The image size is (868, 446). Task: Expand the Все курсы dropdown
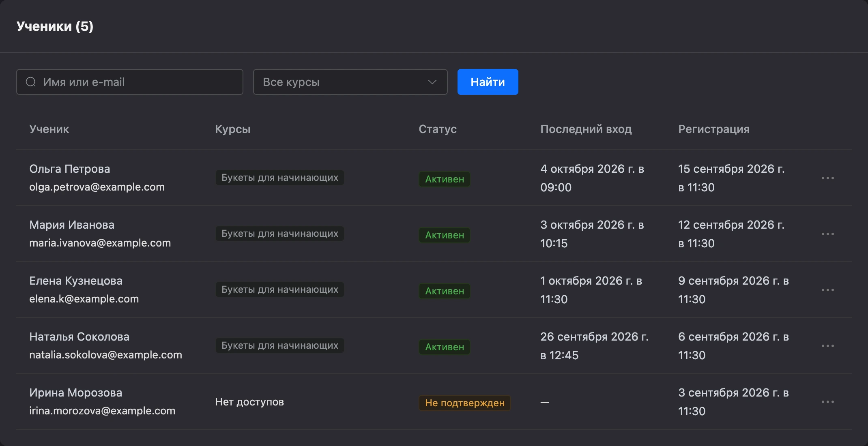(350, 82)
